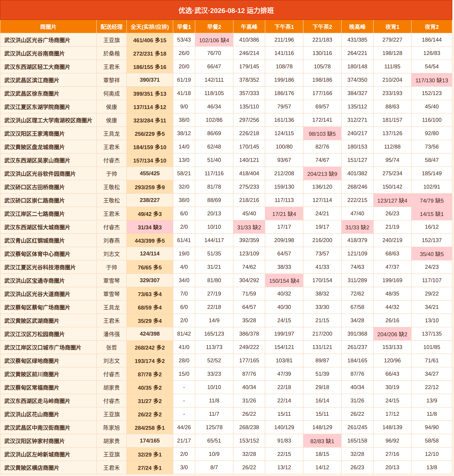Select row 武汉汉阳区钟家村商圈片
454x476 pixels.
226,441
